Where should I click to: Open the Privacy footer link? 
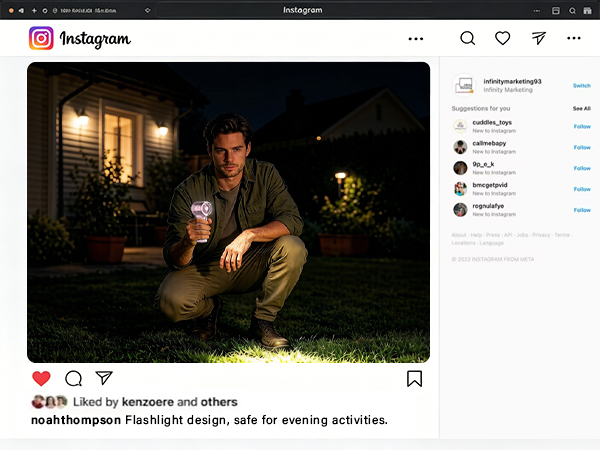click(x=541, y=235)
